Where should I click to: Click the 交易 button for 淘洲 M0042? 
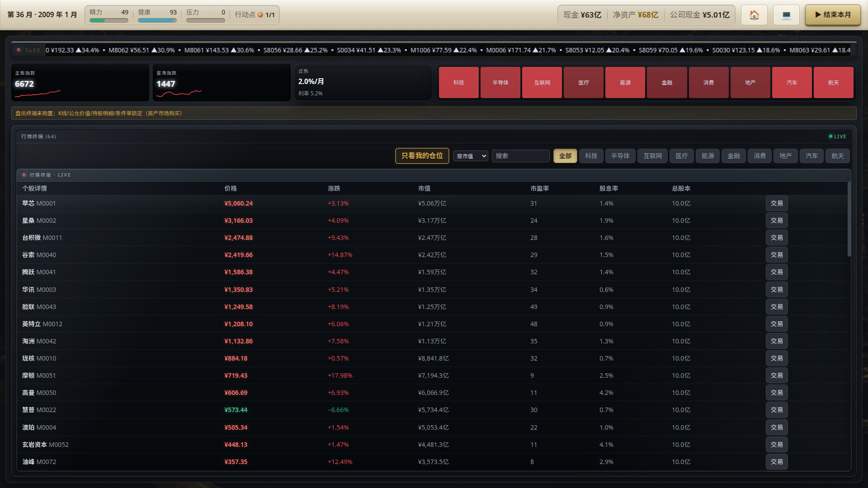777,341
